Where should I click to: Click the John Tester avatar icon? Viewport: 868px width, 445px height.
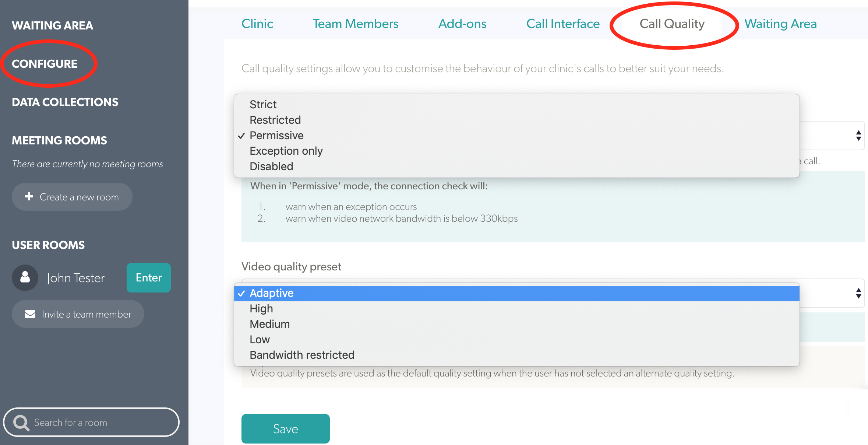point(25,277)
